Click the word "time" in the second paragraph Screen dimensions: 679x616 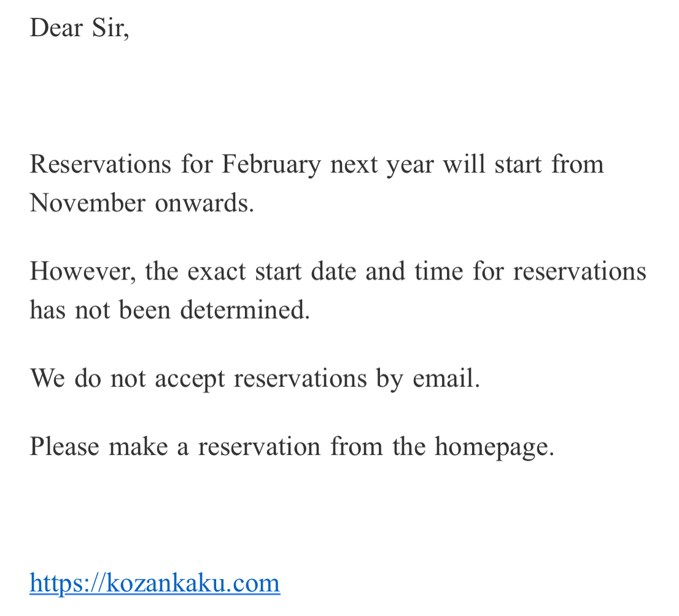click(438, 271)
